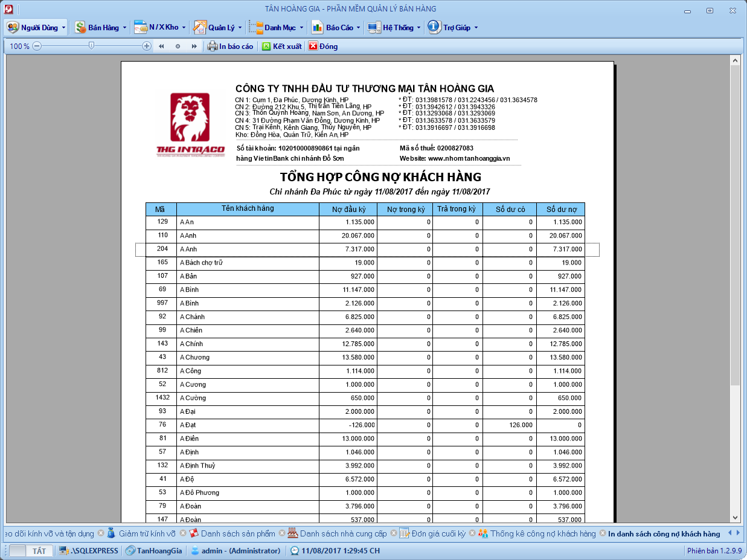Open the Danh Mục dropdown arrow
The image size is (747, 560).
pyautogui.click(x=301, y=28)
